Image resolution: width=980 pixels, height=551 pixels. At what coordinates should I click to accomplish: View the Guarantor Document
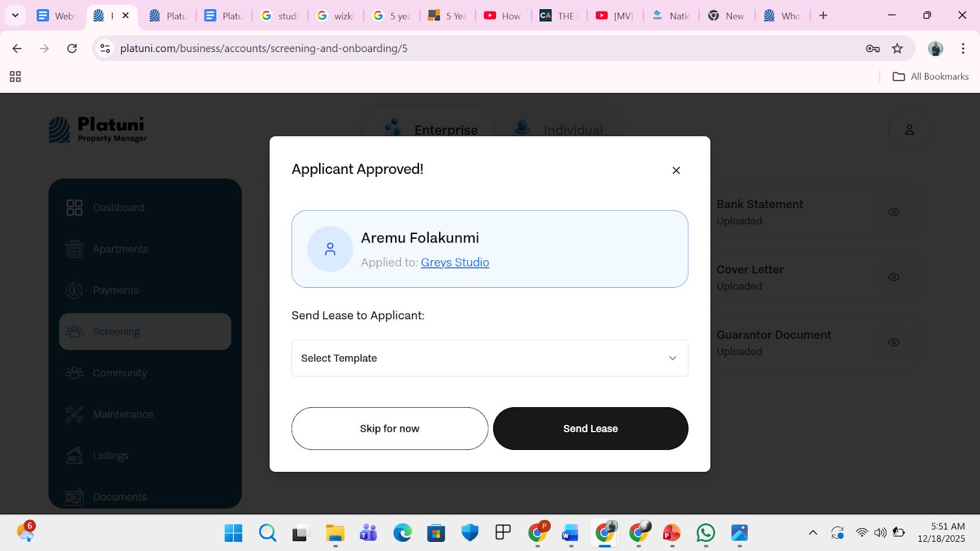click(x=894, y=342)
